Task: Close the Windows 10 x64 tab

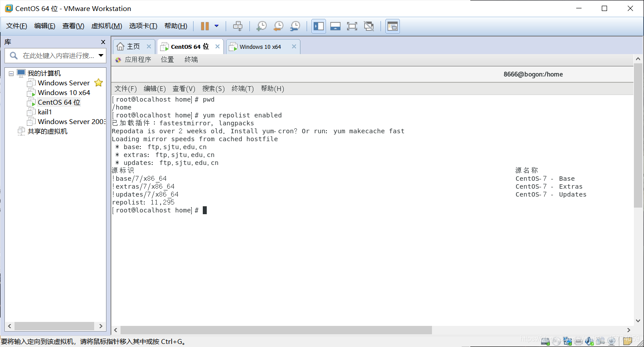Action: coord(294,47)
